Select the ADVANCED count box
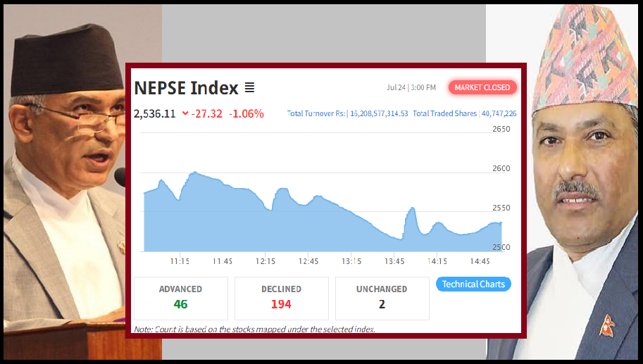 pos(180,298)
